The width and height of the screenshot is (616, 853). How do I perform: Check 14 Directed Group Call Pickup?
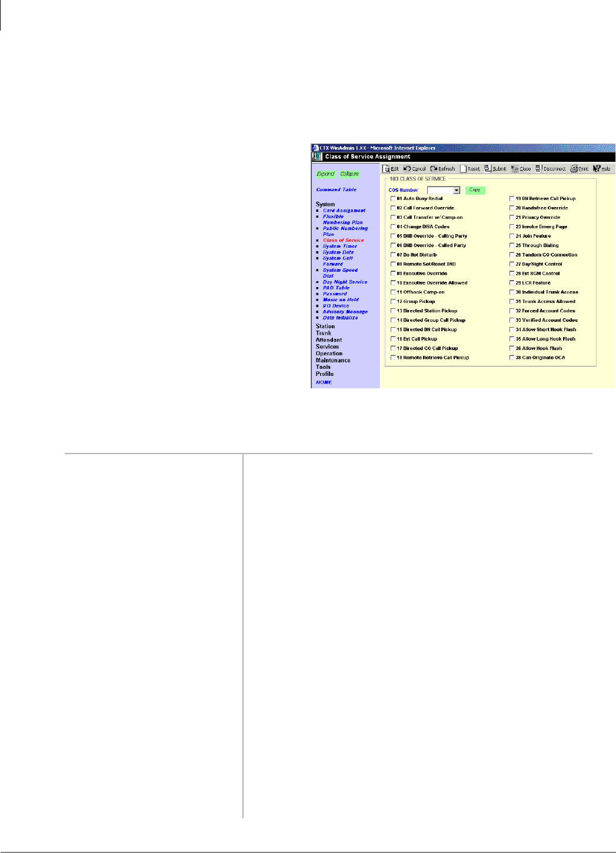[x=394, y=321]
